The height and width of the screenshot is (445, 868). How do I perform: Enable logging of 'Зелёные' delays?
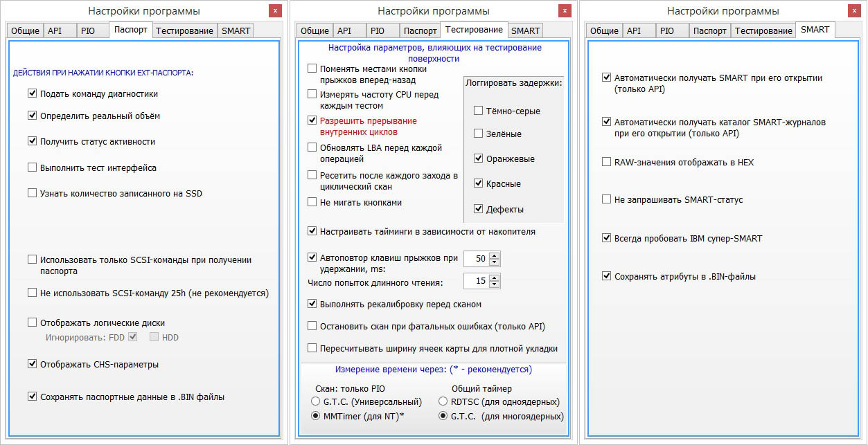coord(478,134)
